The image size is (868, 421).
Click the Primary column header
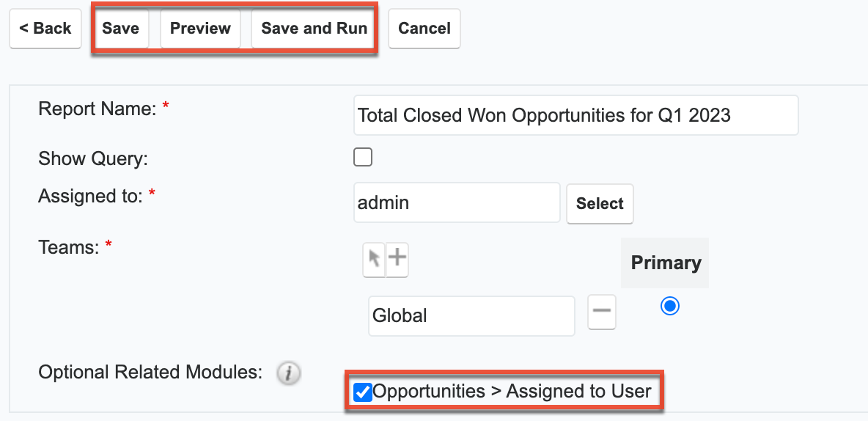tap(666, 263)
